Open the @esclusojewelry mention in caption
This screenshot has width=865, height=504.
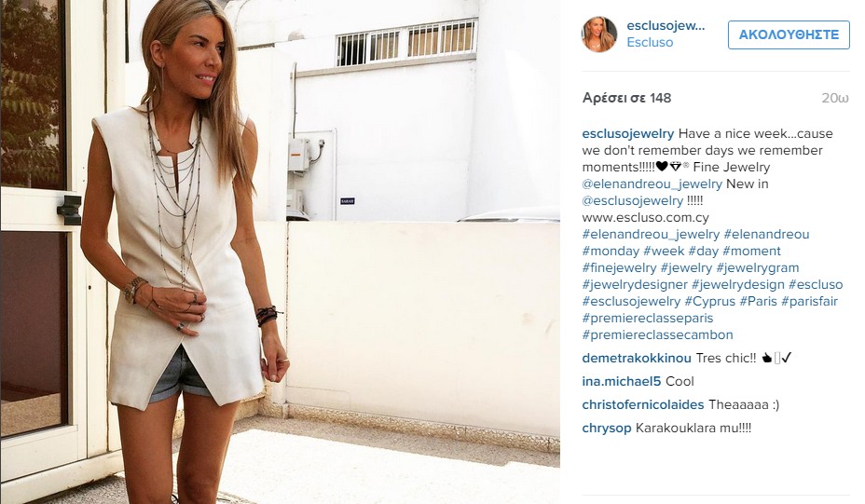tap(633, 200)
